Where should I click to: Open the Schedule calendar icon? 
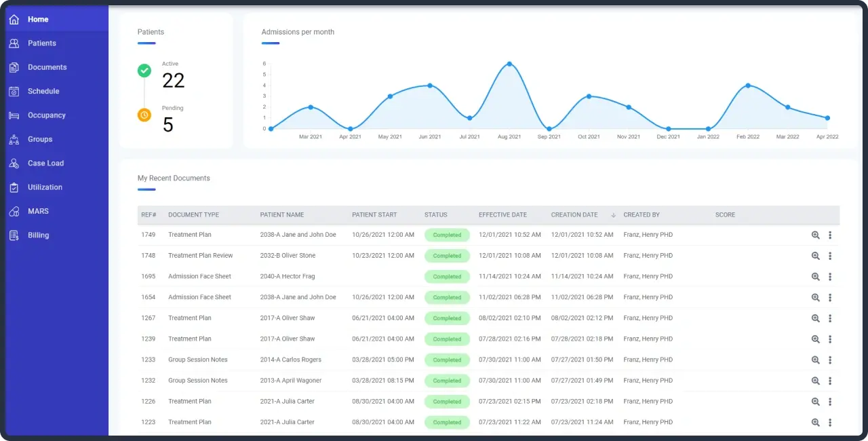[x=14, y=92]
